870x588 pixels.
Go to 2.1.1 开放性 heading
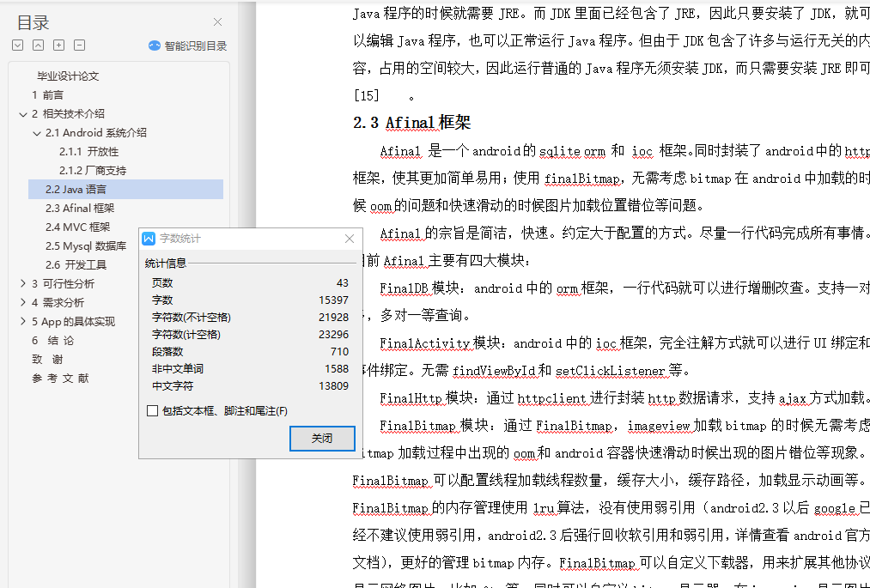88,151
